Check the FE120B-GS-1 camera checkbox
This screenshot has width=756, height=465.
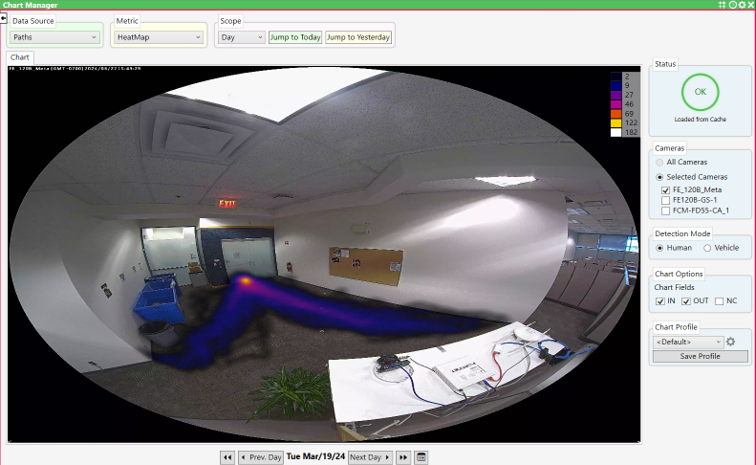point(665,200)
